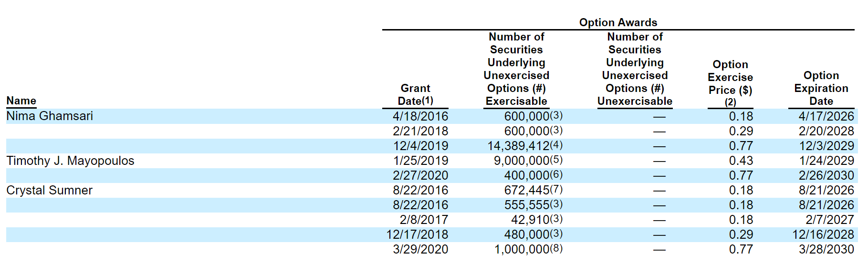Click exercise price 0.43
Image resolution: width=868 pixels, height=264 pixels.
(741, 161)
